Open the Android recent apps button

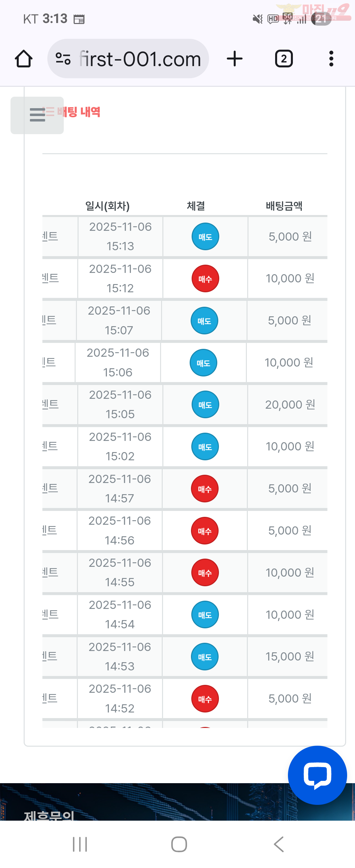coord(80,844)
